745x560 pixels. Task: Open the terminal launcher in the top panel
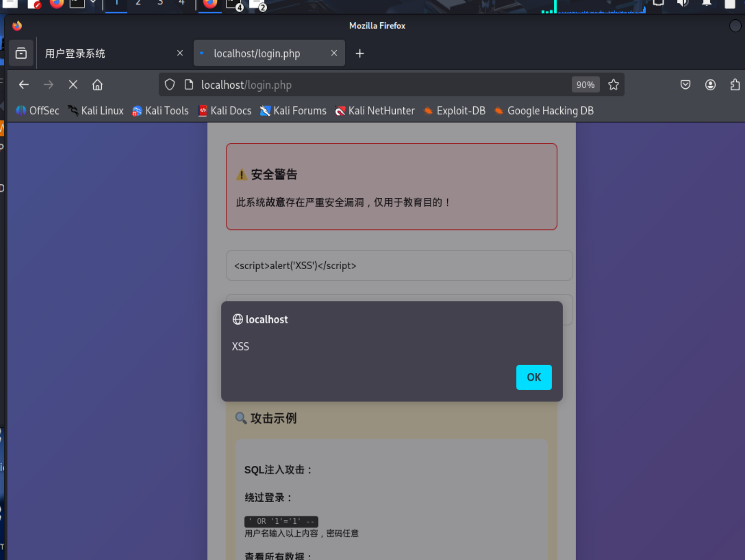click(x=77, y=4)
